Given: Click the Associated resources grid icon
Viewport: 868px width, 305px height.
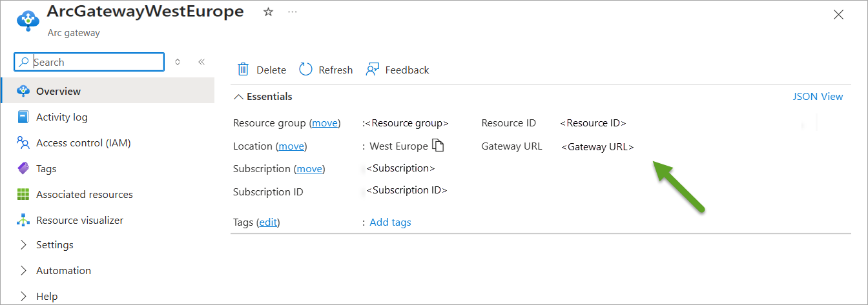Looking at the screenshot, I should tap(23, 194).
